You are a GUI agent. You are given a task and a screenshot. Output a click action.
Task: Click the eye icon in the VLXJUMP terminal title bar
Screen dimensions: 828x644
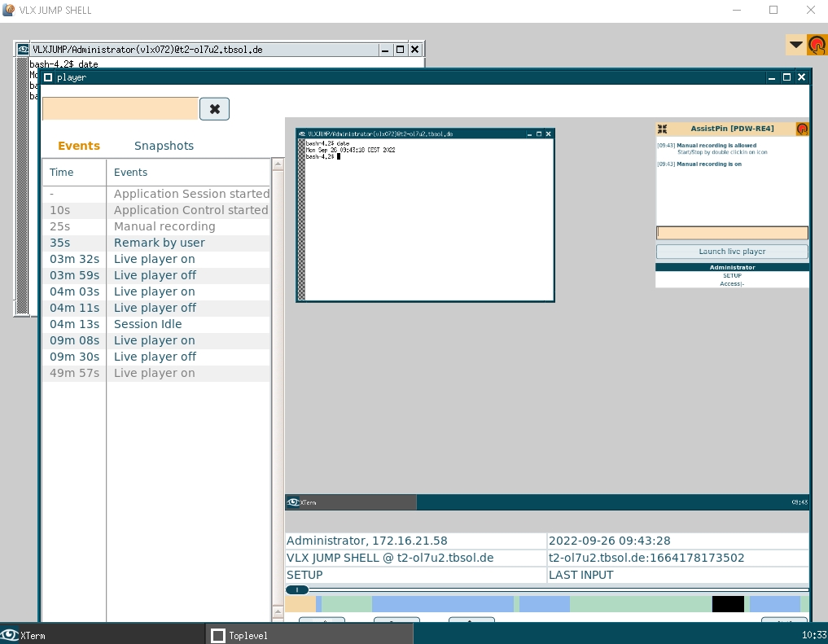(23, 50)
